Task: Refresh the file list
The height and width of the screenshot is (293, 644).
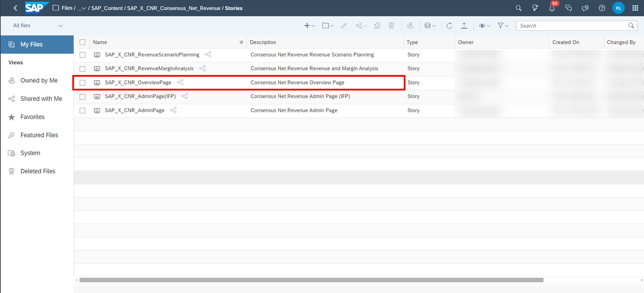Action: 449,25
